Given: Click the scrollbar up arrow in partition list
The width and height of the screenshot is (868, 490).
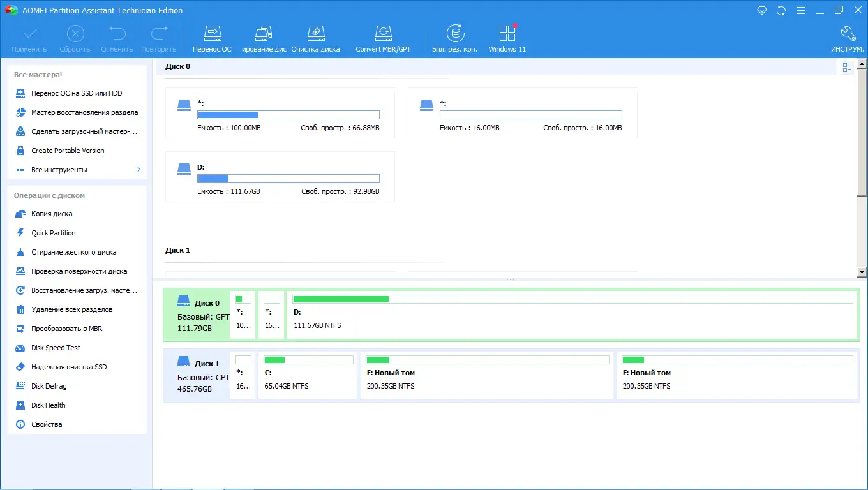Looking at the screenshot, I should coord(862,64).
